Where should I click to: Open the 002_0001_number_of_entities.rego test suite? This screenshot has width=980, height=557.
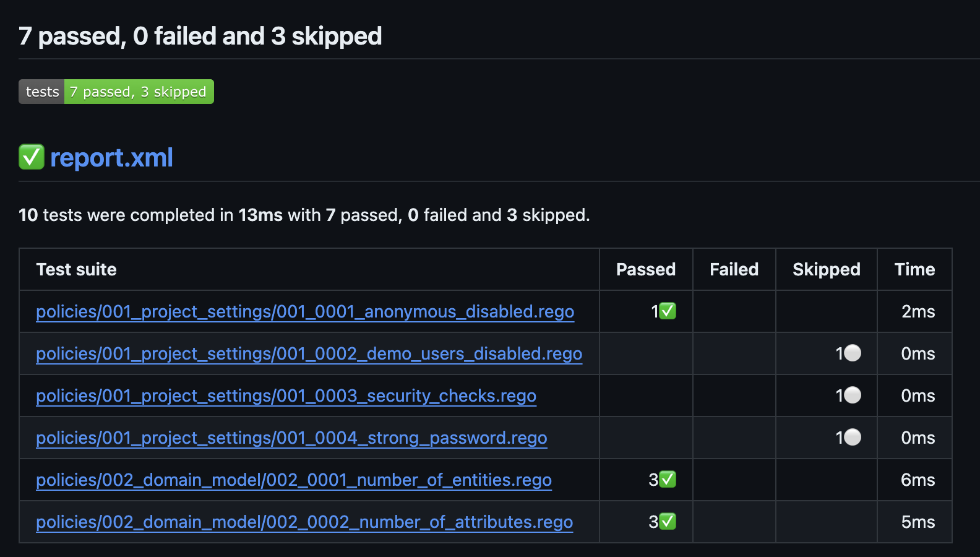[294, 480]
